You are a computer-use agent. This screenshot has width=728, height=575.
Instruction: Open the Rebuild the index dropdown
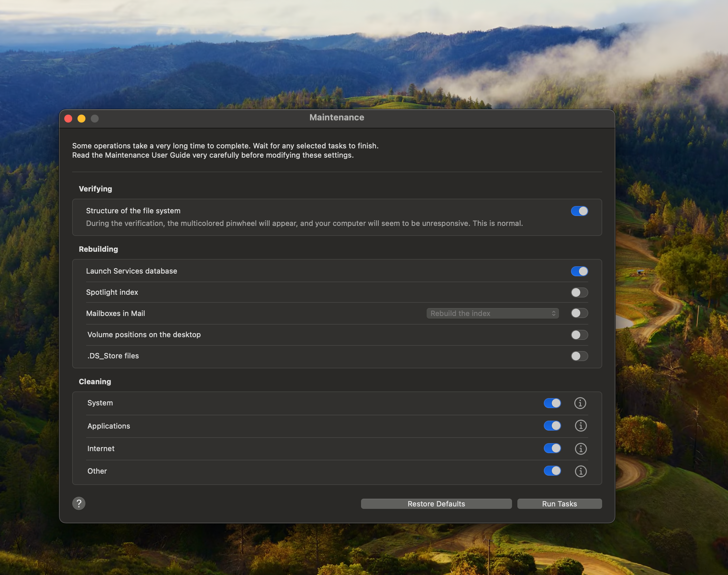(493, 313)
